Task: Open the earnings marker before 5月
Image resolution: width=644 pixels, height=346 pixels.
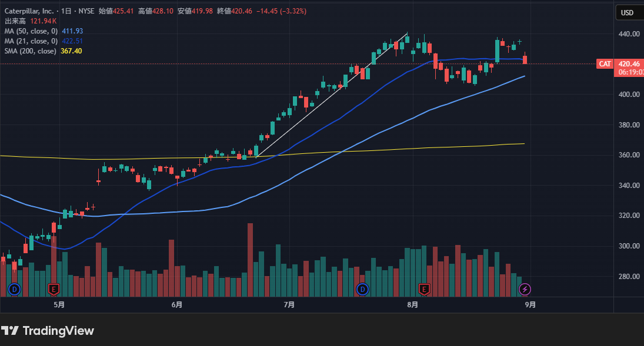Action: click(x=54, y=290)
